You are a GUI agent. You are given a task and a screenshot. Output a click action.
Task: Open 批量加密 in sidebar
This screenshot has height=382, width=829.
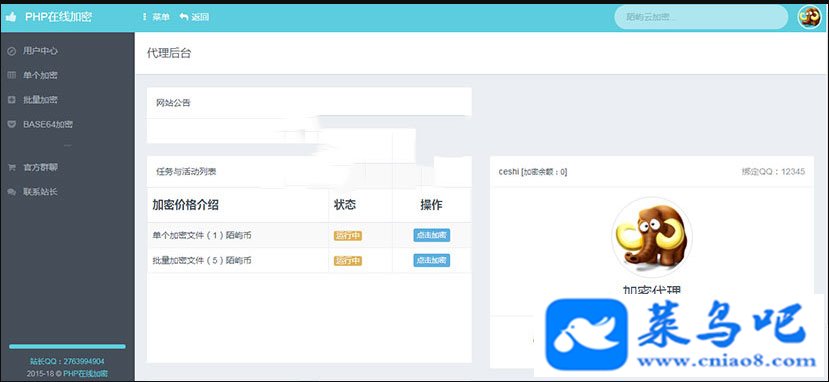coord(40,100)
